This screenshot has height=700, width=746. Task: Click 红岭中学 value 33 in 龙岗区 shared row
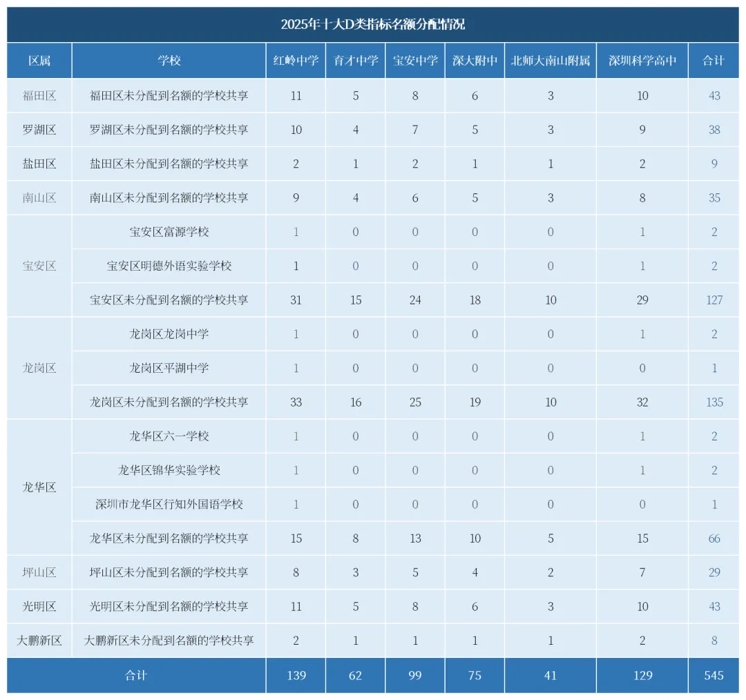point(296,402)
